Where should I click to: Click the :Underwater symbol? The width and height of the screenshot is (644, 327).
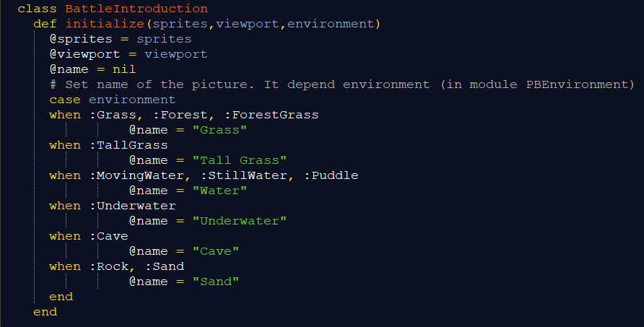(x=132, y=206)
